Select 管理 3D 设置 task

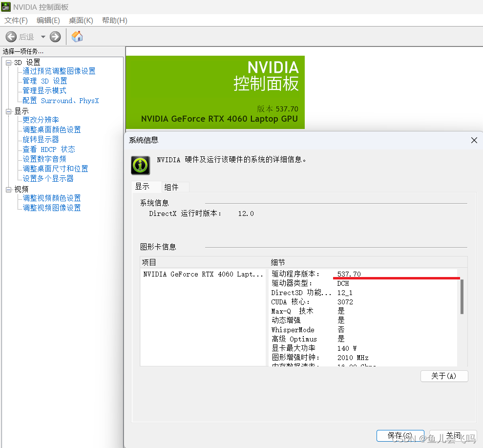pos(44,81)
